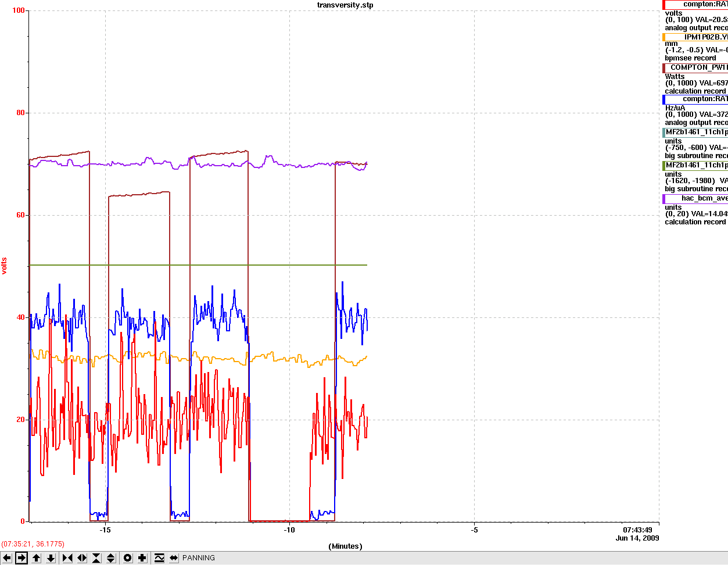728x565 pixels.
Task: Click the 'transversity.stp' title text
Action: click(345, 5)
